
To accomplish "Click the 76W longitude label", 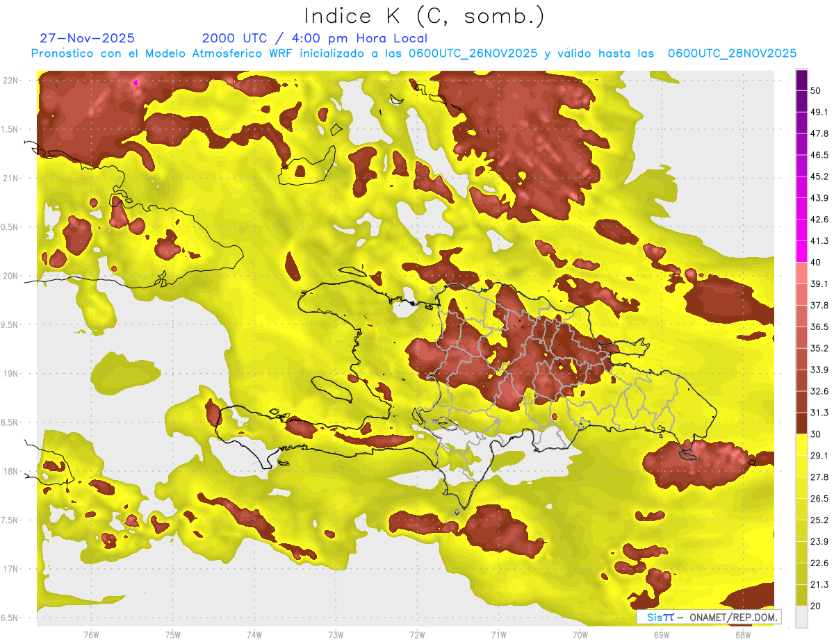I will point(91,635).
